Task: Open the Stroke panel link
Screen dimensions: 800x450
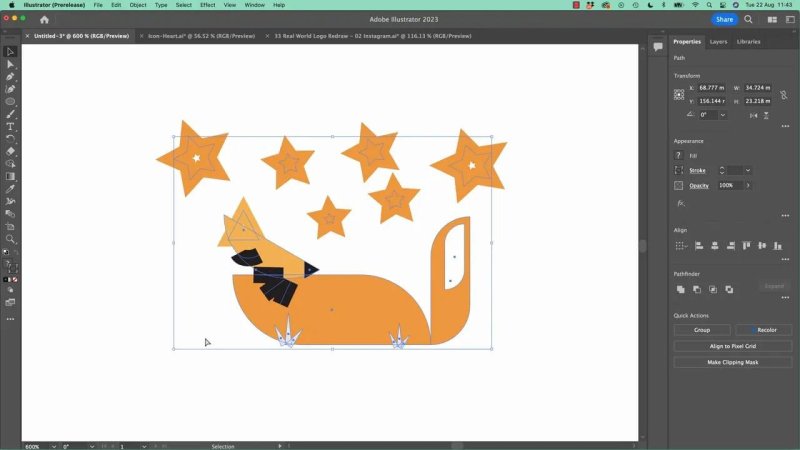Action: pyautogui.click(x=697, y=170)
